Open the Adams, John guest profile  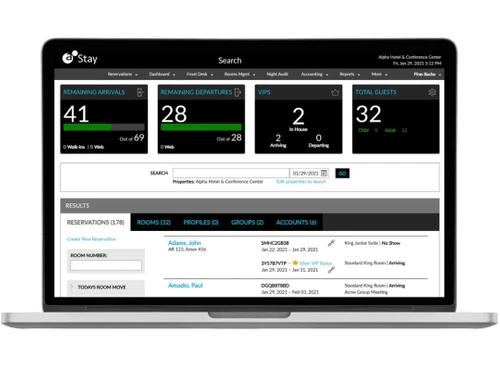click(184, 243)
